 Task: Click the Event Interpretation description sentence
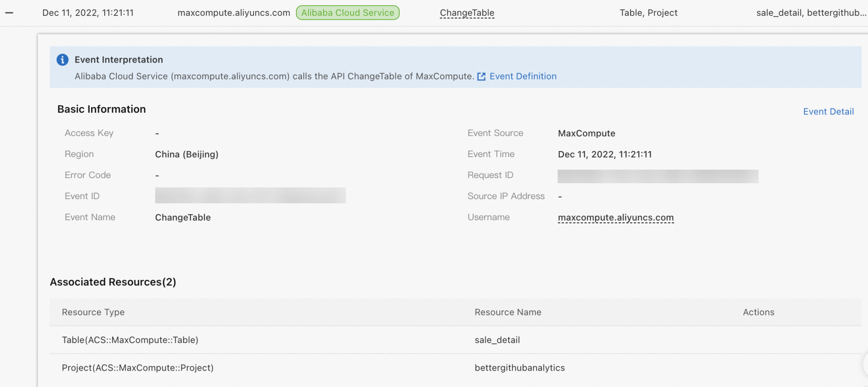pyautogui.click(x=274, y=76)
